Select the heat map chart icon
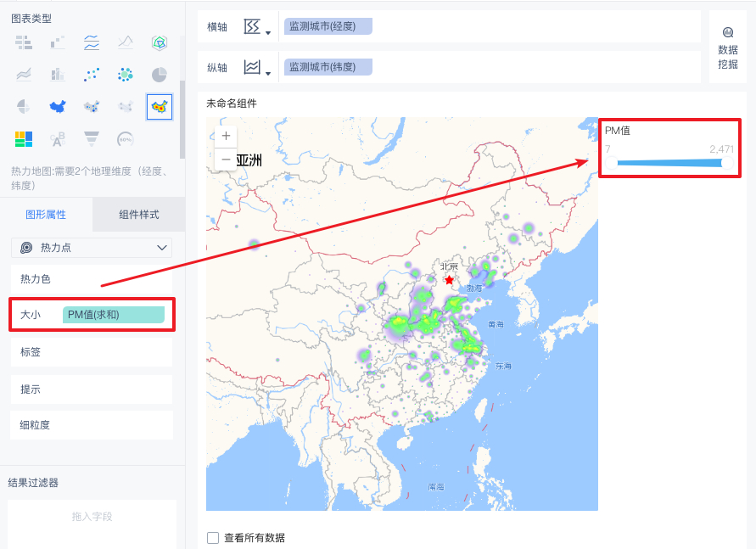Viewport: 756px width, 549px height. point(160,107)
